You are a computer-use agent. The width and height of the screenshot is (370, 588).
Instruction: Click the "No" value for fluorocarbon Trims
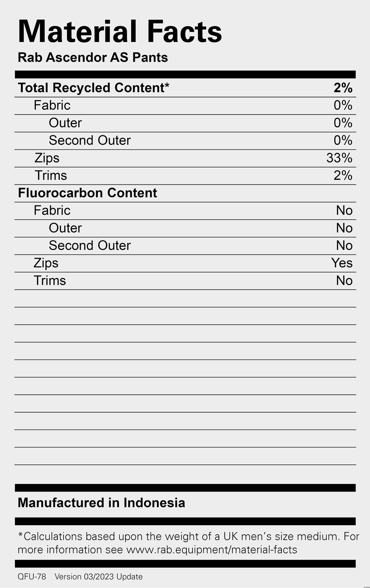(x=344, y=281)
